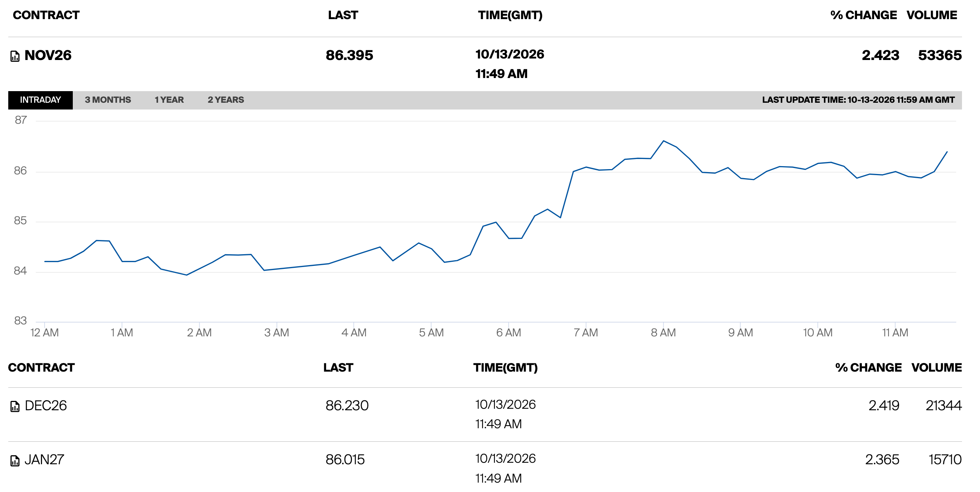This screenshot has height=492, width=980.
Task: Click the chart icon beside JAN27
Action: click(15, 460)
